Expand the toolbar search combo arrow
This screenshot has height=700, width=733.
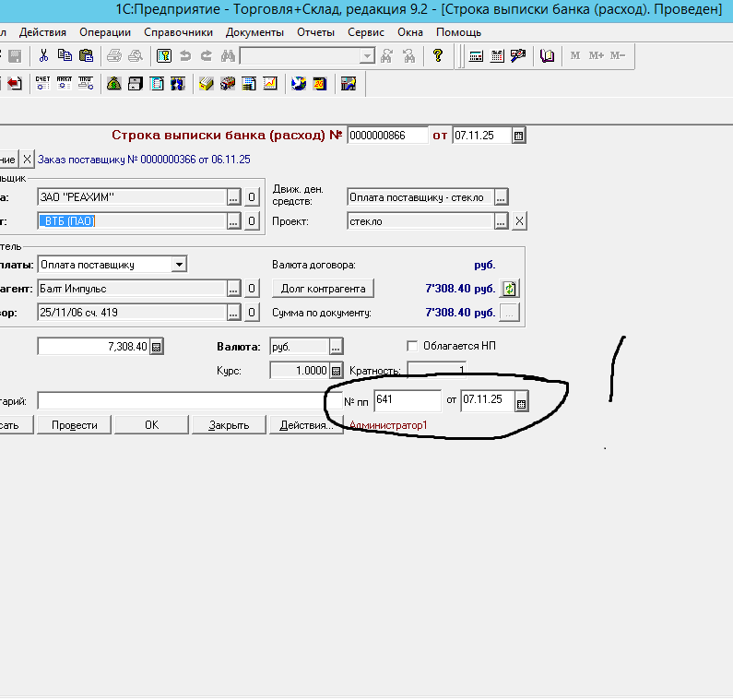pos(368,56)
